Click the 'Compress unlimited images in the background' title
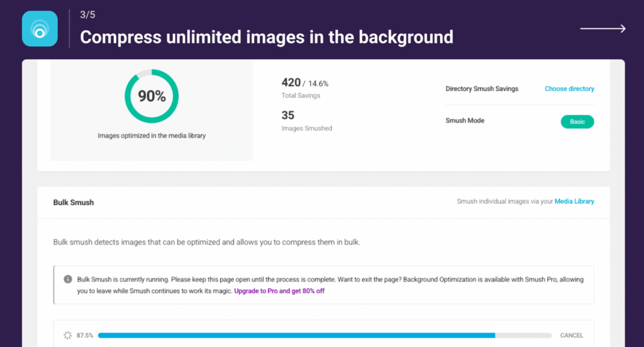 pos(267,37)
